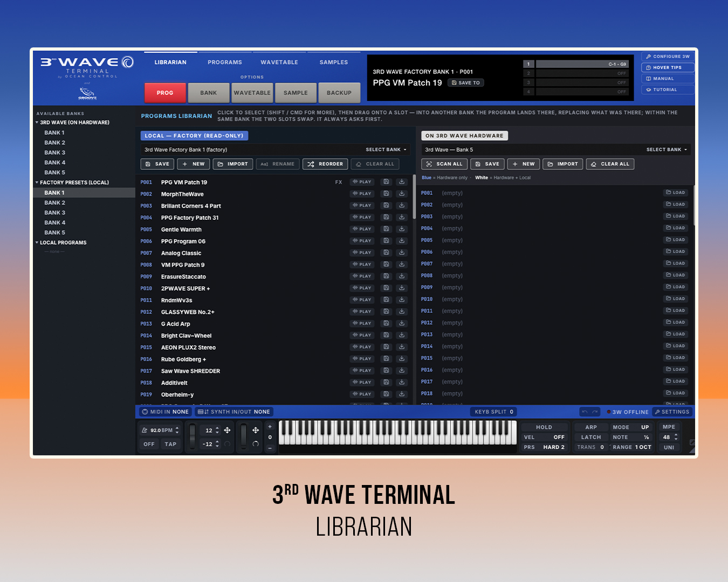Open the SYNTH IN/OUT device selector
This screenshot has height=582, width=728.
(x=234, y=412)
